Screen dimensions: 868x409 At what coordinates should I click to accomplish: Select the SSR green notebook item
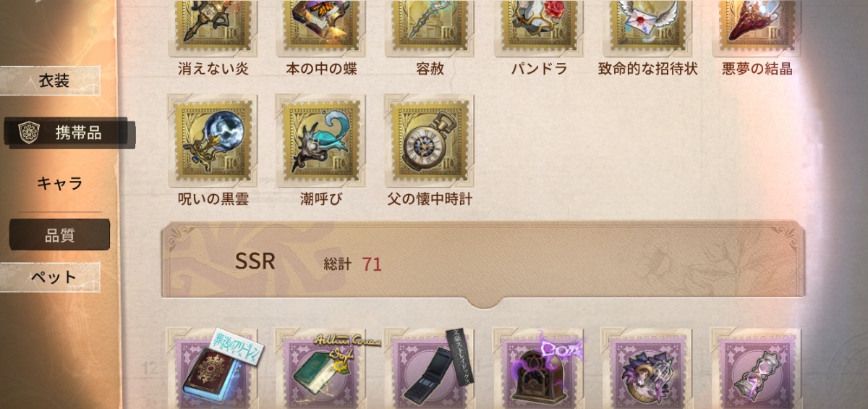[320, 368]
